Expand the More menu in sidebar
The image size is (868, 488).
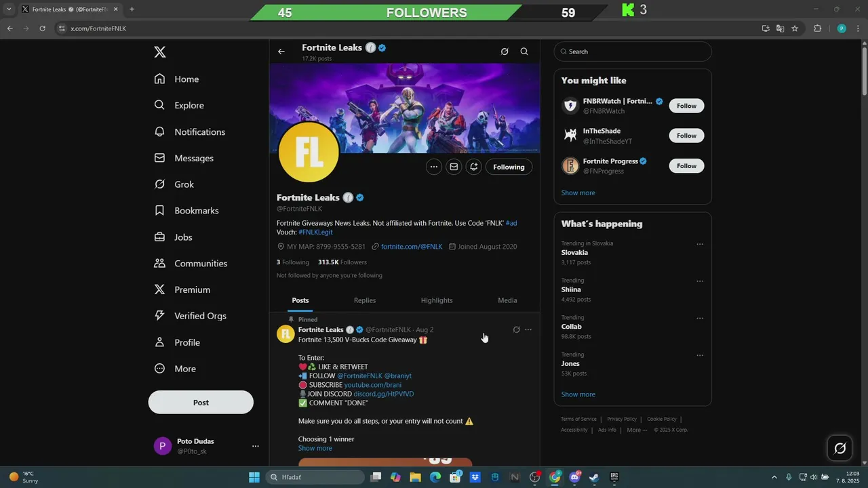pyautogui.click(x=175, y=369)
